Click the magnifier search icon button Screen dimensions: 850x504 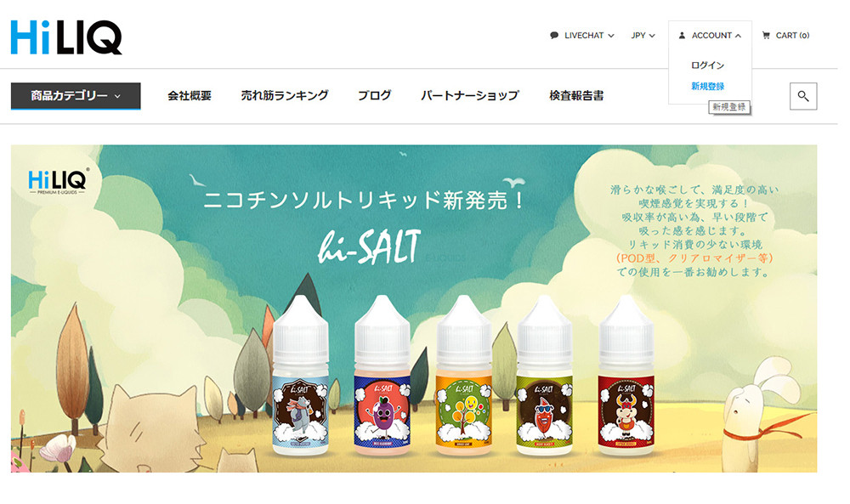[x=803, y=96]
